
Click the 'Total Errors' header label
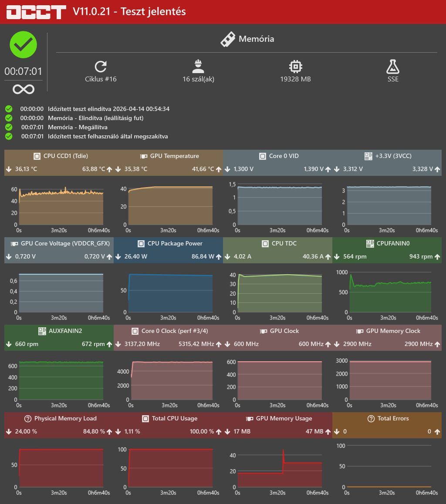393,419
